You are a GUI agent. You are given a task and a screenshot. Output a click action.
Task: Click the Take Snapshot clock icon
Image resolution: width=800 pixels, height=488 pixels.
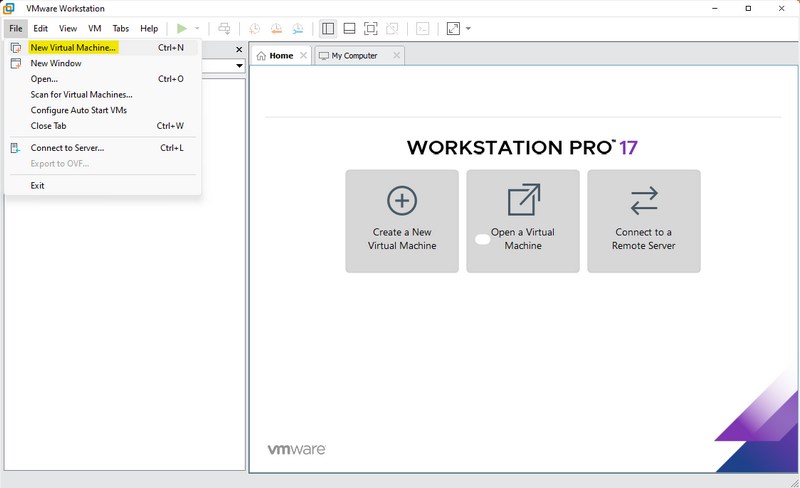coord(254,29)
